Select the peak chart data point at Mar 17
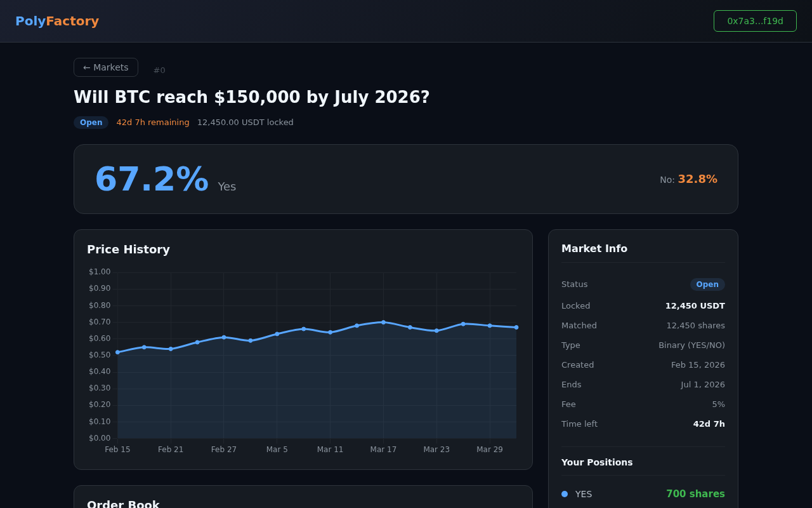812x508 pixels. tap(383, 323)
